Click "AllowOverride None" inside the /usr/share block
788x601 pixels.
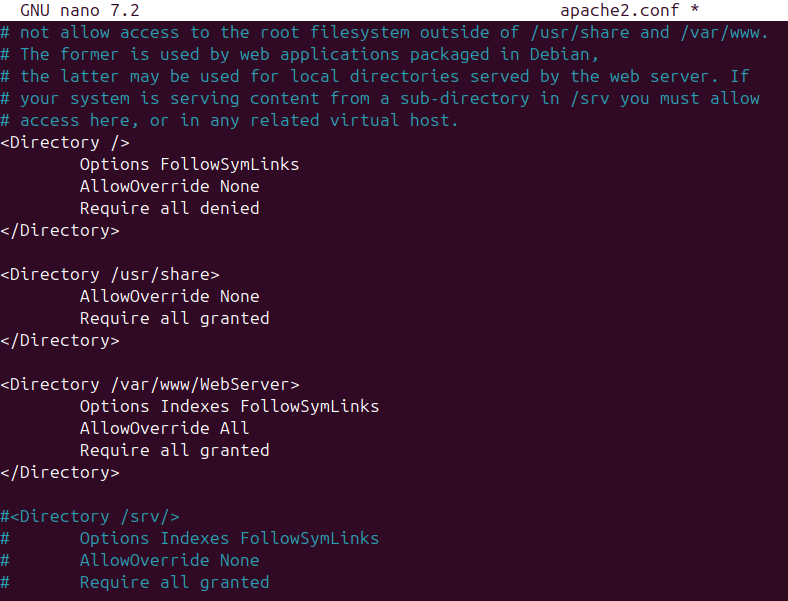click(169, 296)
